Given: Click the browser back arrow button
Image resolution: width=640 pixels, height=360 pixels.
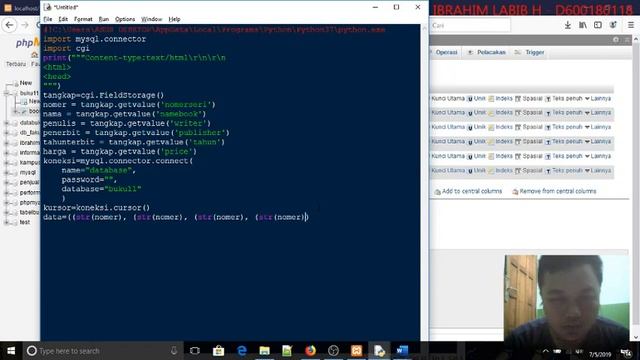Looking at the screenshot, I should [9, 25].
